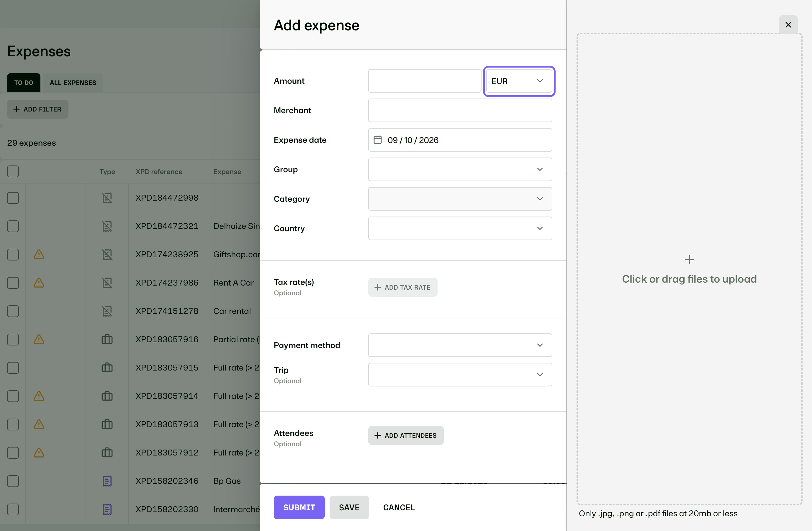This screenshot has width=812, height=531.
Task: Check the box for Delhaize row
Action: (x=13, y=226)
